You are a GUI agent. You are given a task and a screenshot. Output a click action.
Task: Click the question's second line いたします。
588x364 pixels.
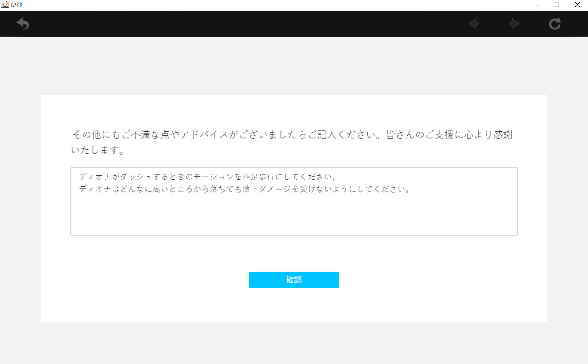(98, 150)
